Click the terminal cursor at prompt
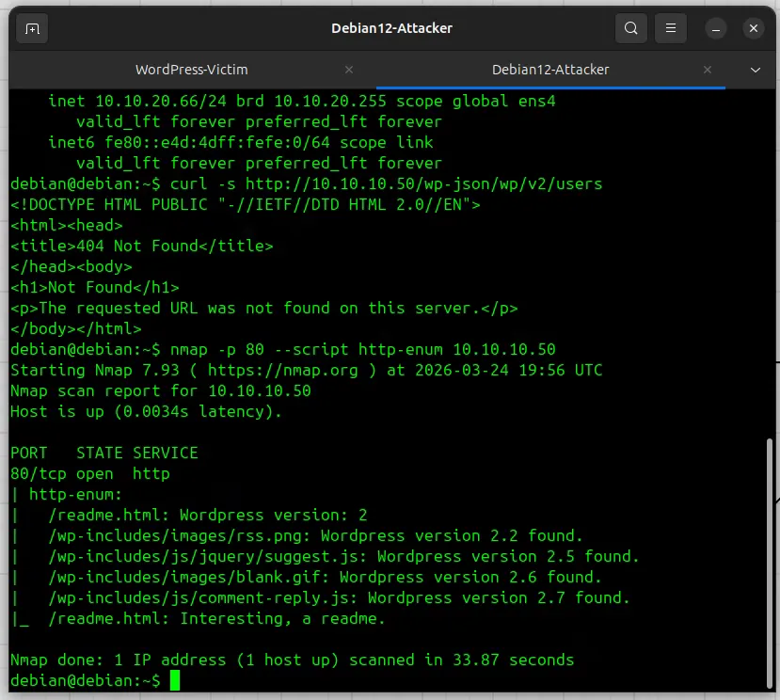 pyautogui.click(x=175, y=680)
